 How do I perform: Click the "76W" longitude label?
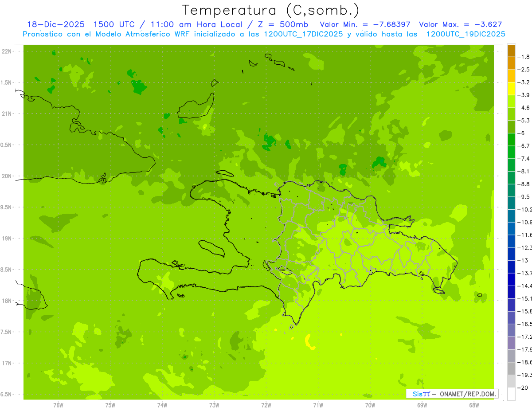pos(58,405)
